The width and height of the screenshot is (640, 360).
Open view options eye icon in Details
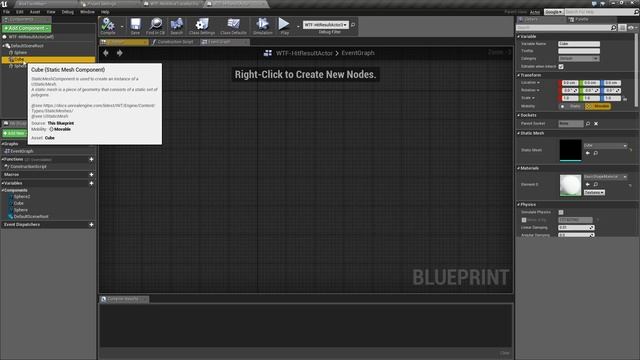[x=632, y=28]
